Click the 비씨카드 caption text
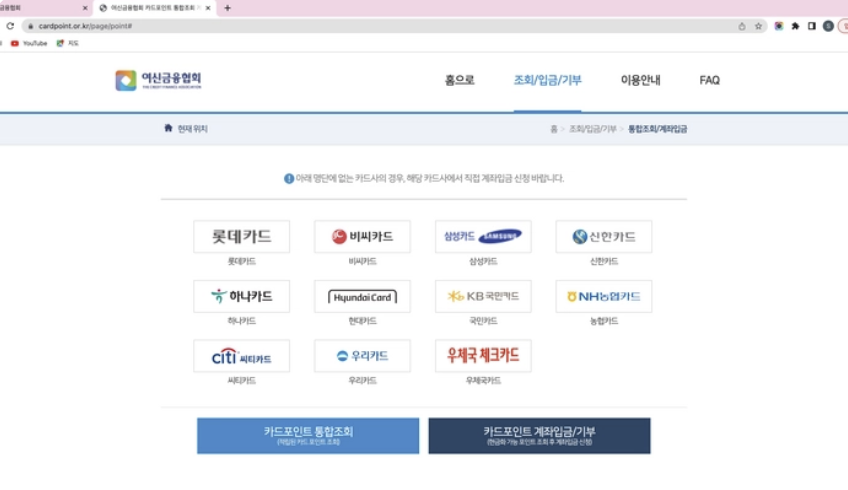 [362, 261]
